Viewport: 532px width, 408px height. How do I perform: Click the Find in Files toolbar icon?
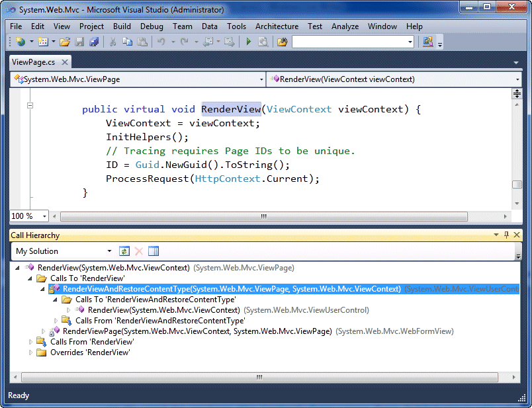263,42
